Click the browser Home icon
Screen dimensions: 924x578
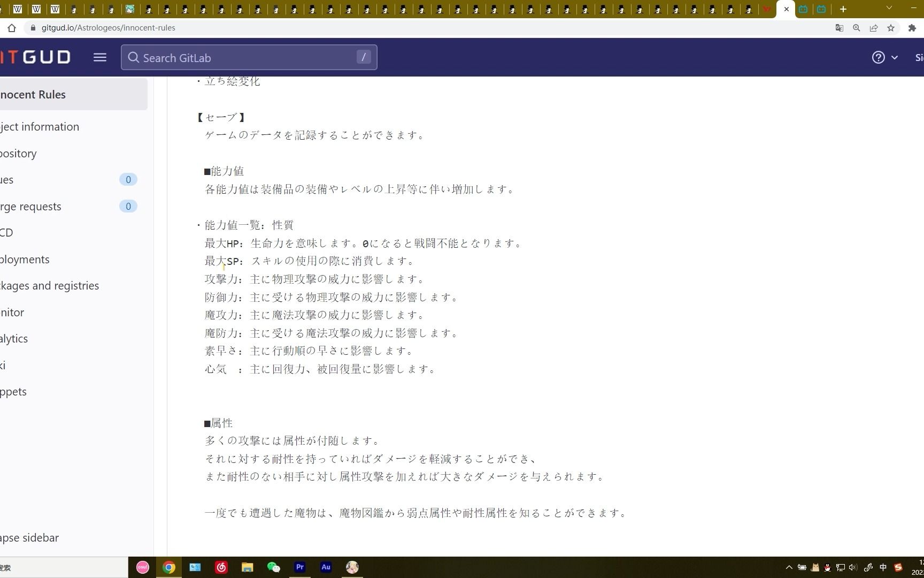click(12, 28)
